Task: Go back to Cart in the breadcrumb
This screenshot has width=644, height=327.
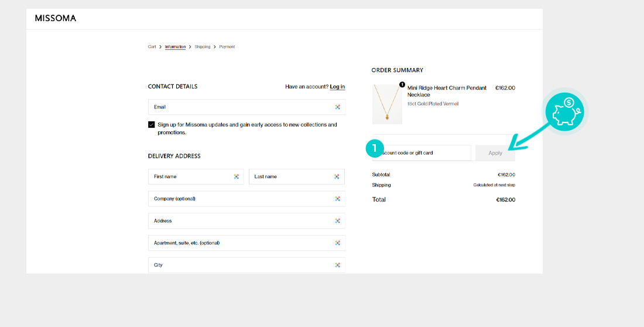Action: [152, 47]
